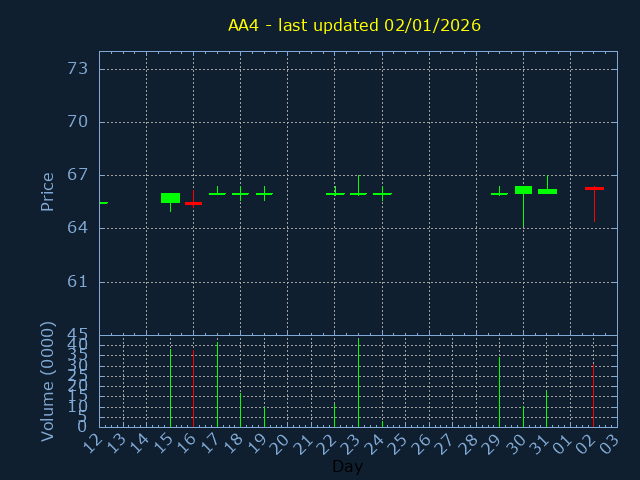Select the day 12 tick on x-axis
Screen dimensions: 640x480
click(93, 441)
